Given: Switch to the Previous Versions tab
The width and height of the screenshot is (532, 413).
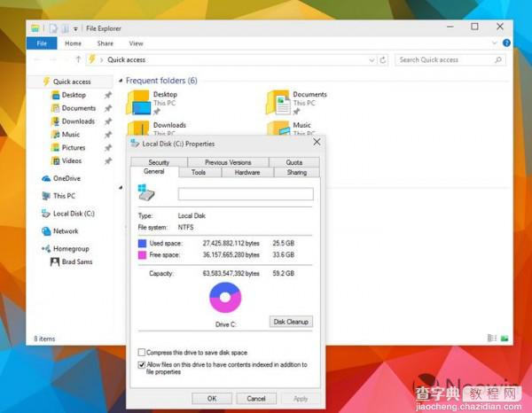Looking at the screenshot, I should click(x=228, y=162).
